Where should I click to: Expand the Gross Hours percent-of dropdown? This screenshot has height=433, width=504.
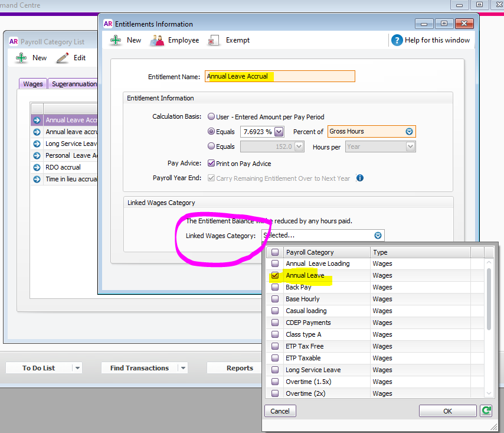click(409, 132)
